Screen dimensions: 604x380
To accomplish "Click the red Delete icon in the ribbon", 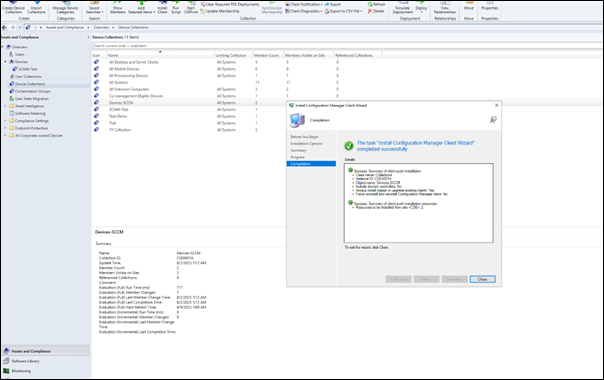I will tap(370, 11).
